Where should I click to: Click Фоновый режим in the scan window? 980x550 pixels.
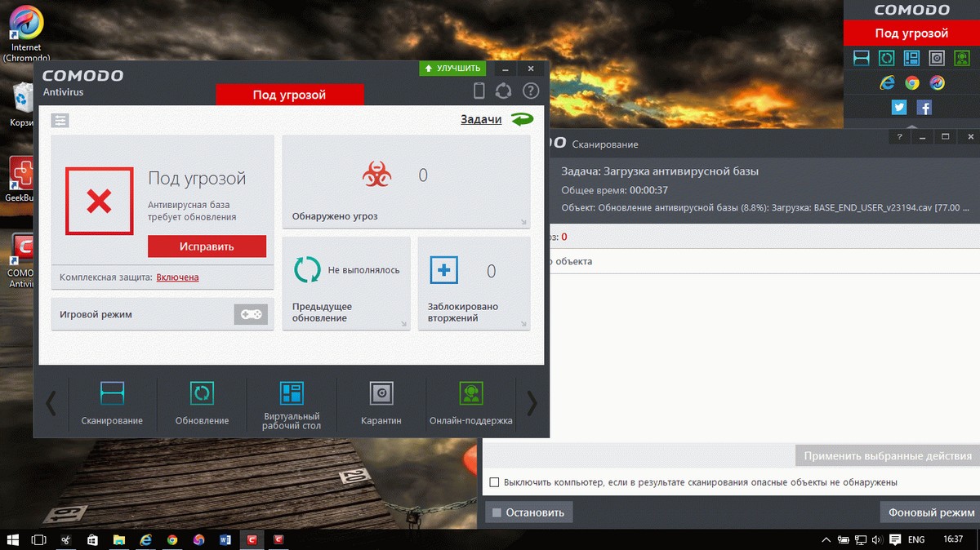pos(929,512)
